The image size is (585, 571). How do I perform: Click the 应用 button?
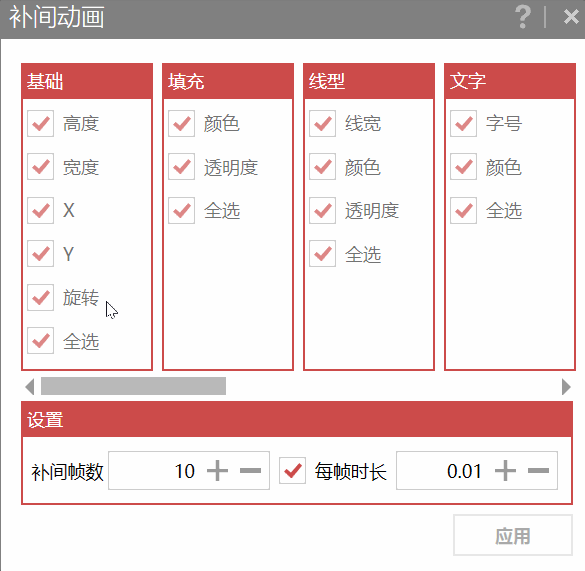[513, 536]
